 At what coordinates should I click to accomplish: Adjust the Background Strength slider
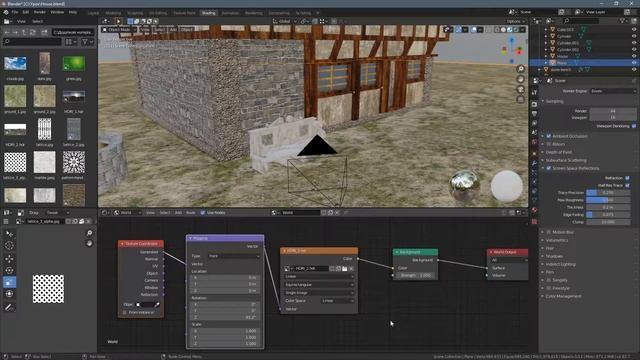pos(416,276)
